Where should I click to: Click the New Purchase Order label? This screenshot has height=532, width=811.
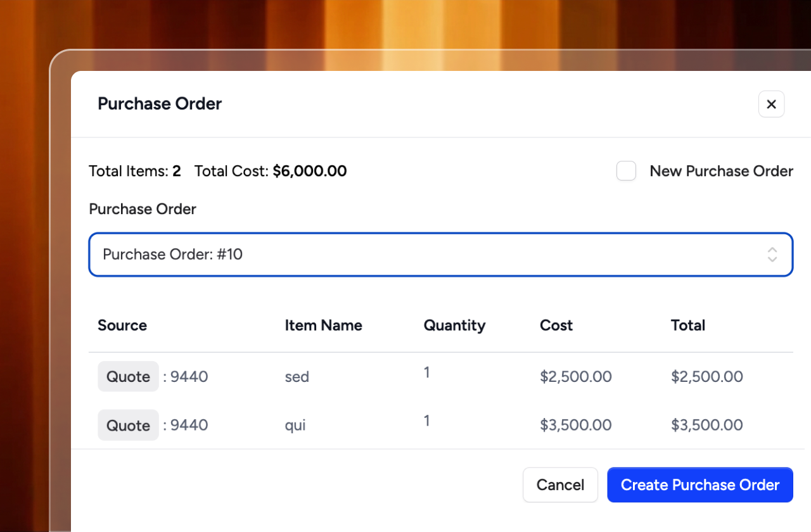pos(721,171)
